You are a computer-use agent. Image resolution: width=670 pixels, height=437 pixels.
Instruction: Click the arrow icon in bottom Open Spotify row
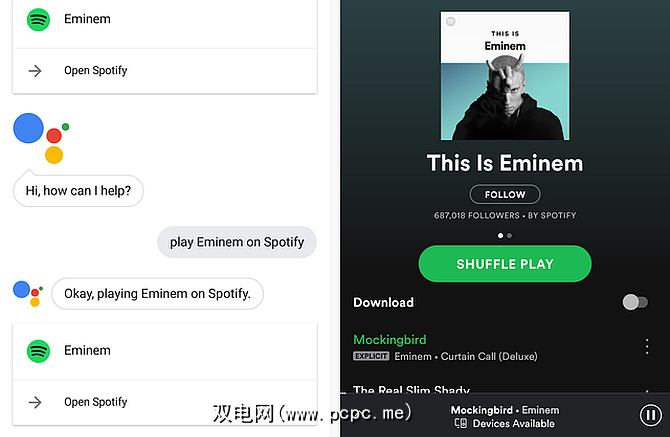[35, 402]
